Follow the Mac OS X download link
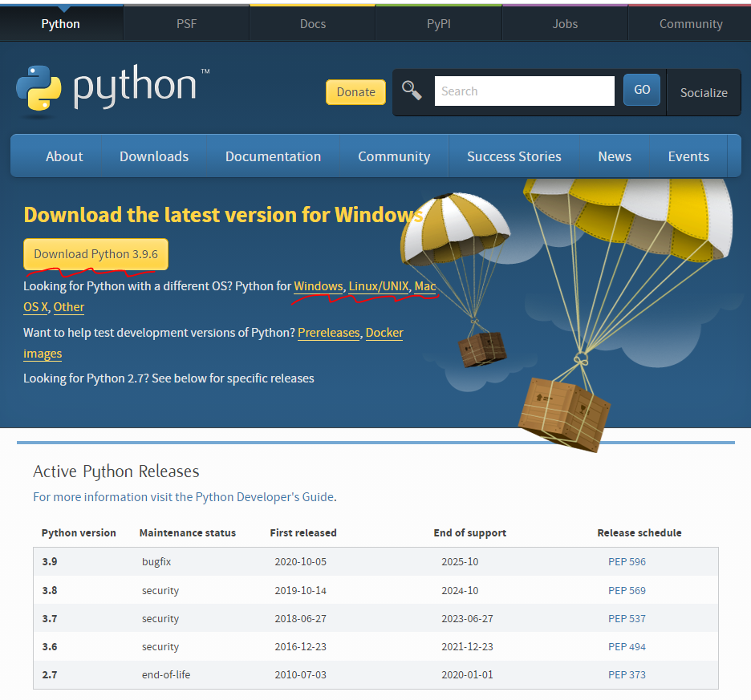Image resolution: width=751 pixels, height=700 pixels. [x=424, y=286]
